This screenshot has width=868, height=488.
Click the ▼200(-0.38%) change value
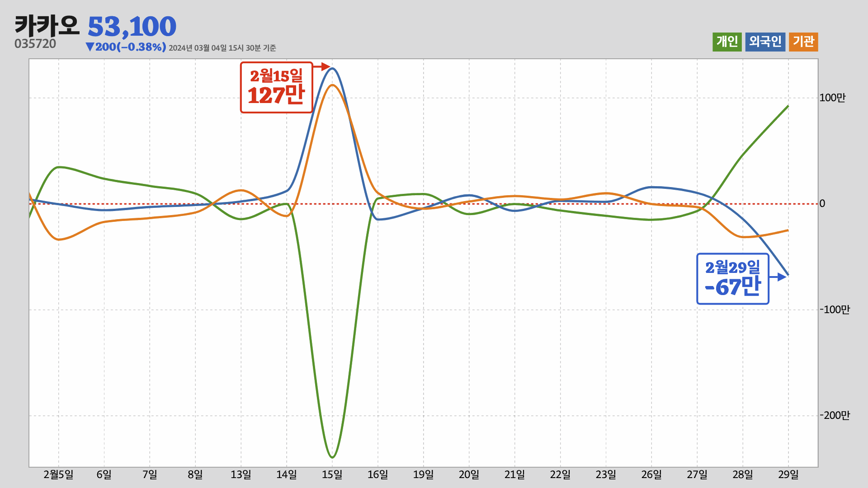click(126, 47)
